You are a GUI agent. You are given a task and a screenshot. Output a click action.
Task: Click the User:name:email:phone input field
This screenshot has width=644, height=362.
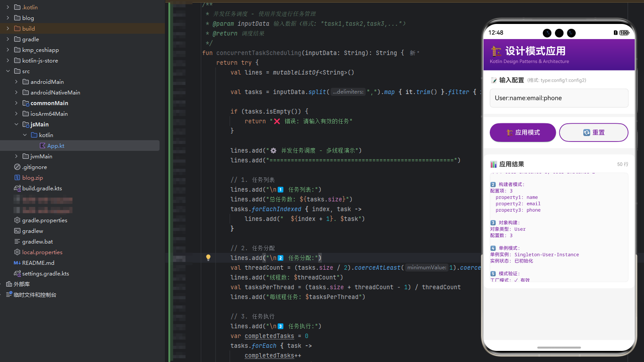[x=559, y=98]
